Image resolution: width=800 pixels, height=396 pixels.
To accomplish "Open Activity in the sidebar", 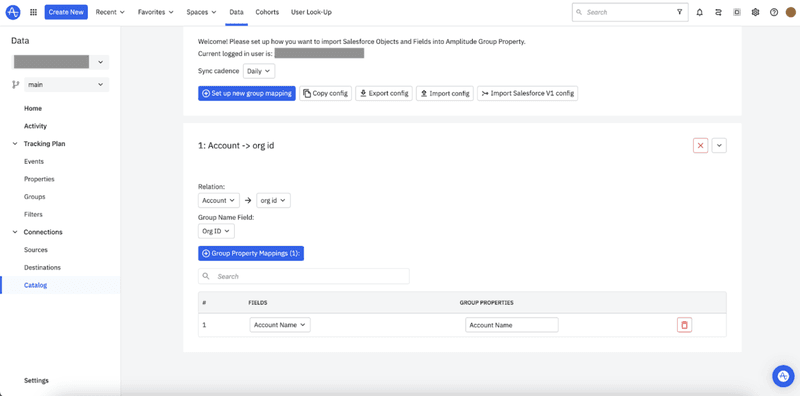I will pyautogui.click(x=35, y=126).
